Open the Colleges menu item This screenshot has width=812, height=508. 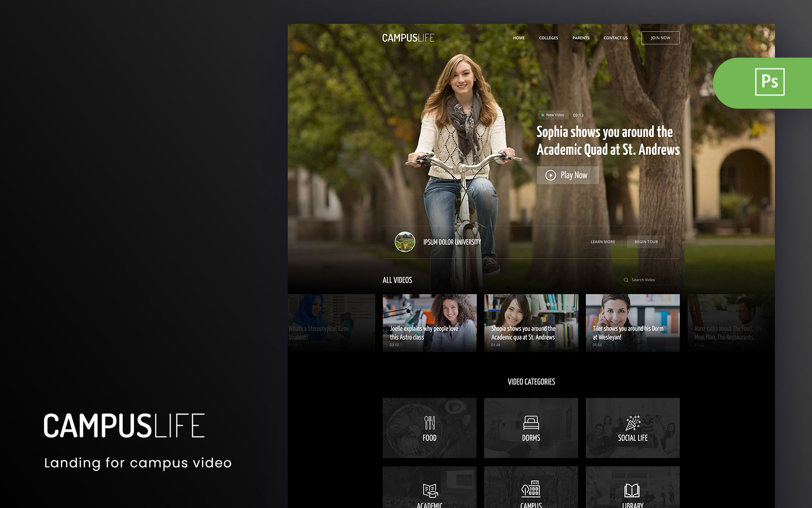click(548, 38)
